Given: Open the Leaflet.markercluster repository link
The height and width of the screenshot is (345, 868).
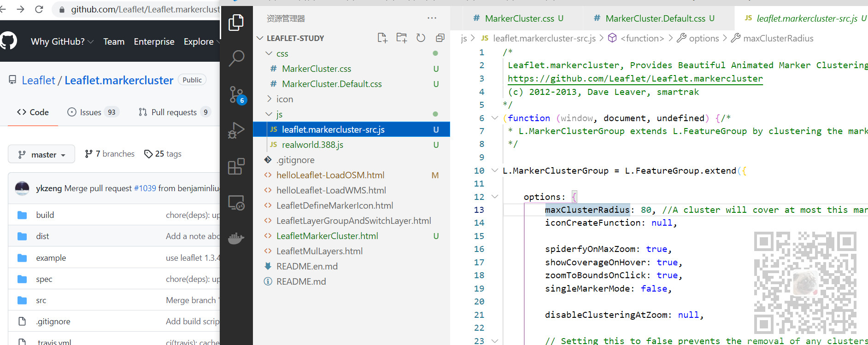Looking at the screenshot, I should [x=119, y=80].
